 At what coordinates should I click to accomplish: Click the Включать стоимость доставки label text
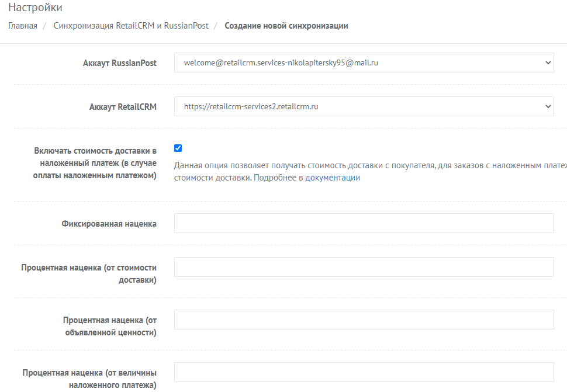coord(95,163)
